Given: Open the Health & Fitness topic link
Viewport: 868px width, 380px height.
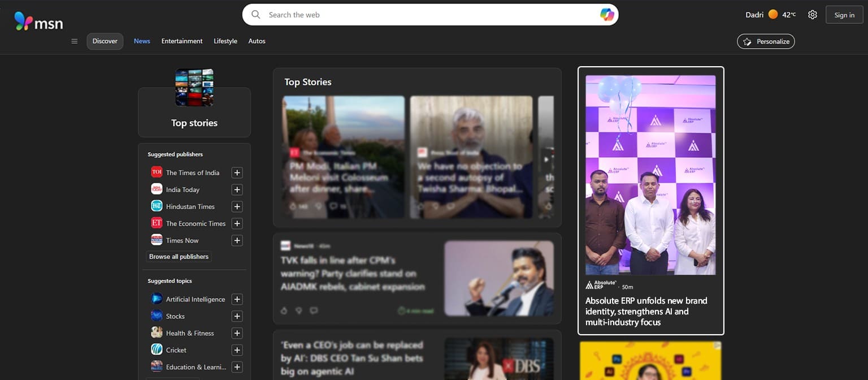Looking at the screenshot, I should click(x=190, y=333).
